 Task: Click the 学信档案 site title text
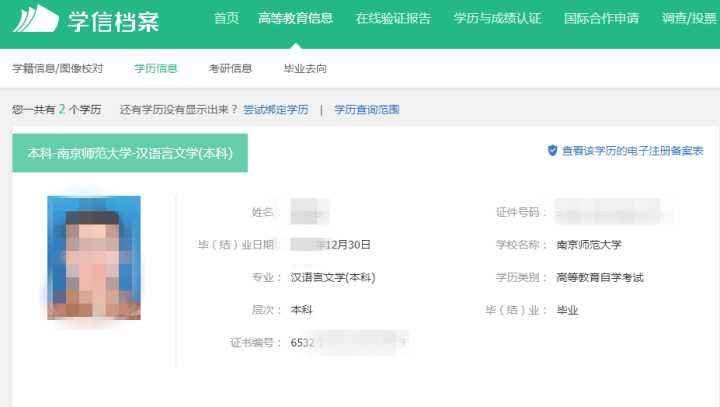point(113,21)
